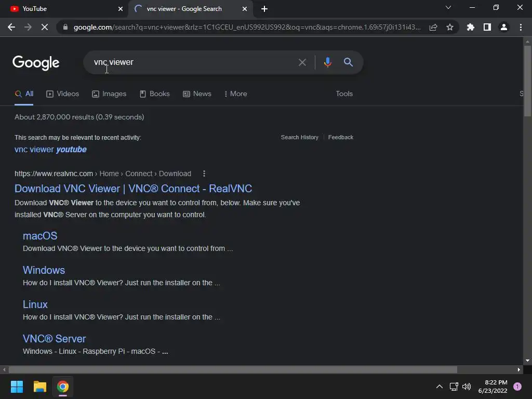Switch to the YouTube browser tab

(64, 9)
